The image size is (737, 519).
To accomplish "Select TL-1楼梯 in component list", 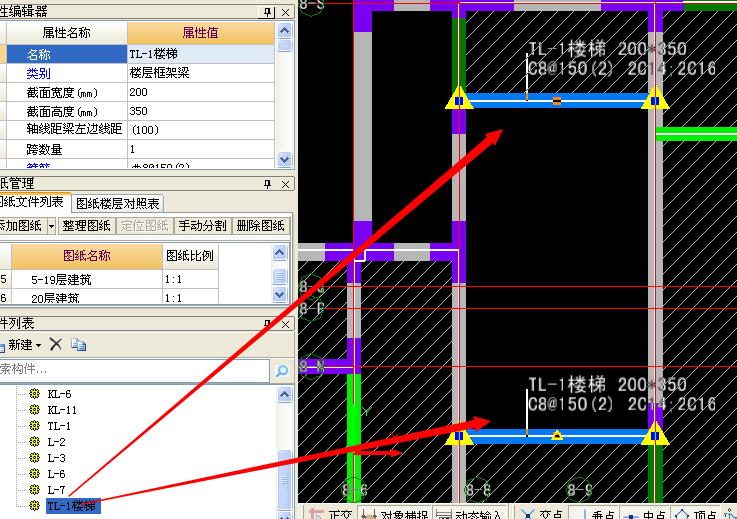I will [x=73, y=506].
